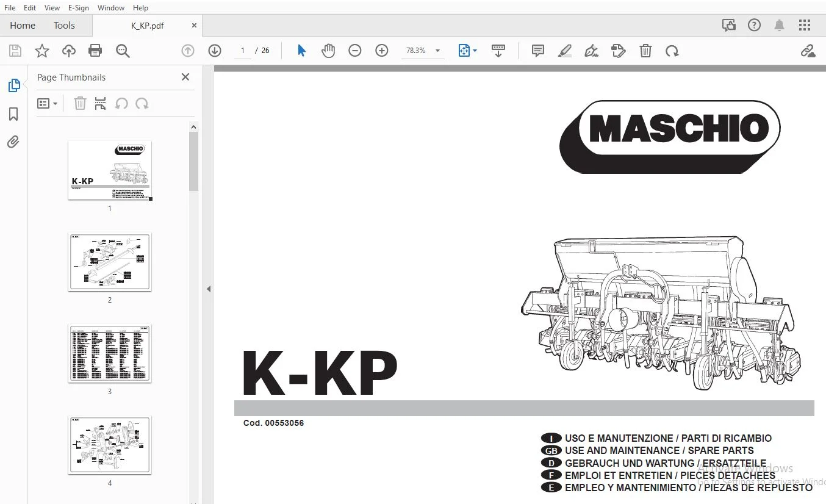Select page 3 thumbnail
This screenshot has width=826, height=504.
tap(110, 354)
